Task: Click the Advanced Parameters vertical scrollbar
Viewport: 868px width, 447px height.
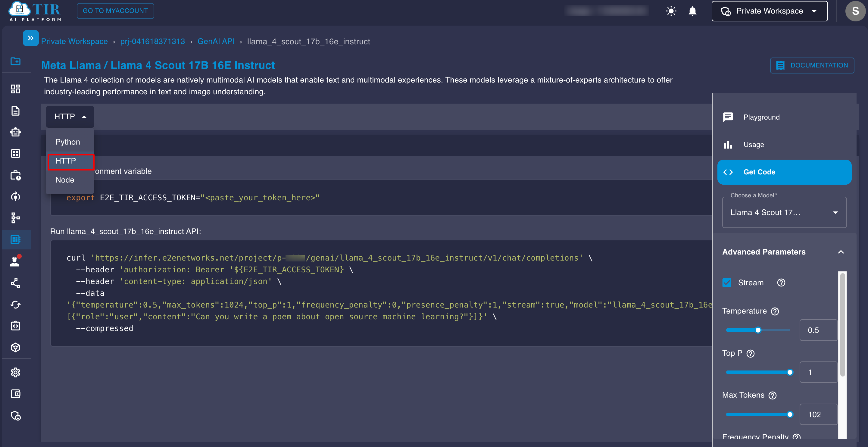Action: pyautogui.click(x=842, y=324)
